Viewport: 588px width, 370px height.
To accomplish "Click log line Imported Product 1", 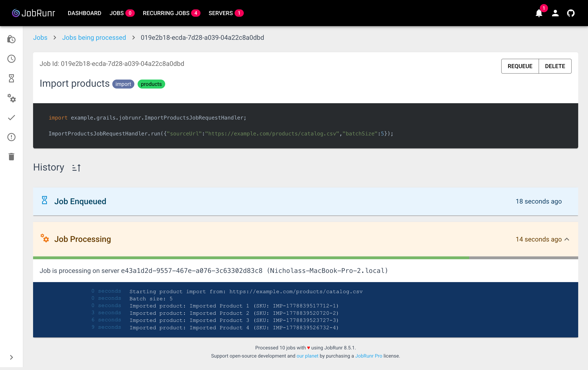I will pos(234,306).
